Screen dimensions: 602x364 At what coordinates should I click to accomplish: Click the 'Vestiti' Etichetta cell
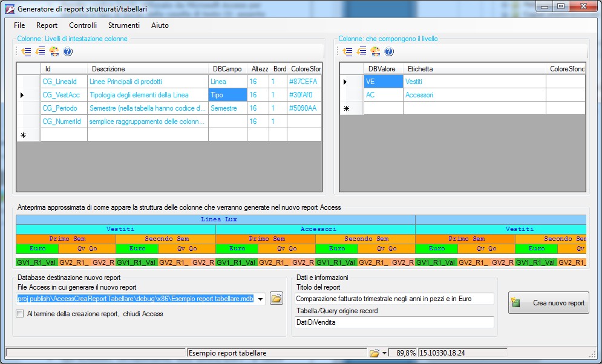pos(474,82)
